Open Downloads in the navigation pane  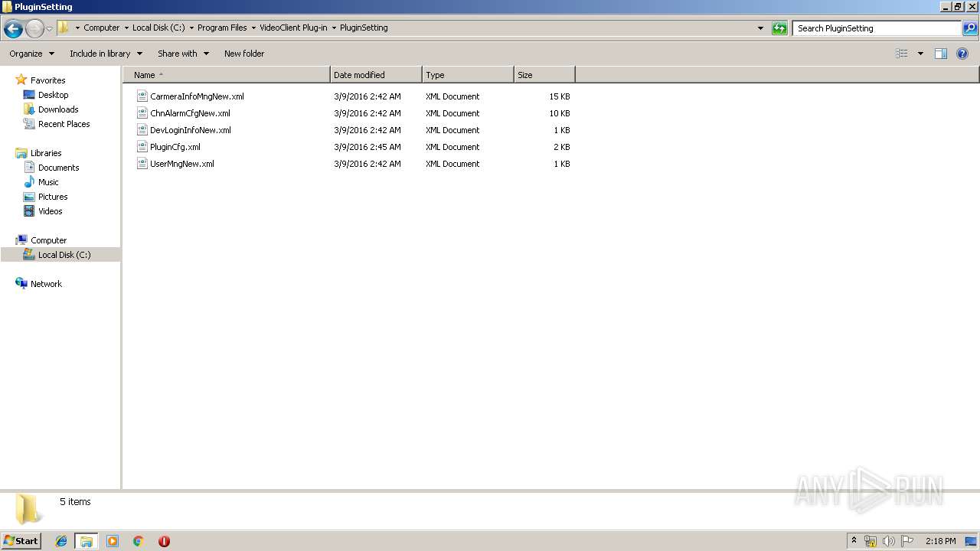point(58,109)
